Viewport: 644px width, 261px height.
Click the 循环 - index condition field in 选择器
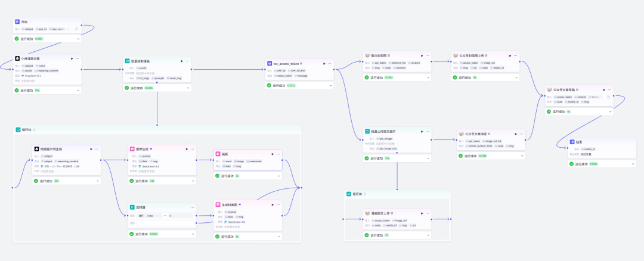pyautogui.click(x=150, y=216)
